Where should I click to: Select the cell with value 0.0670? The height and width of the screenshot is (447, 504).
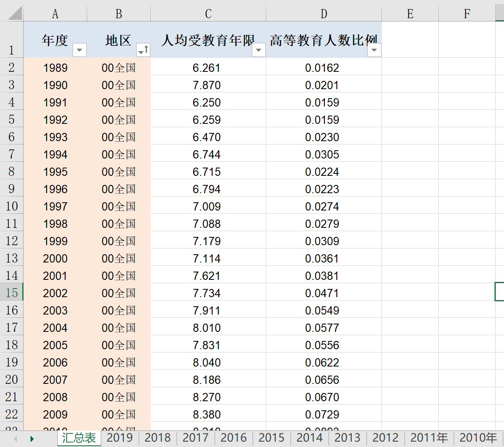(324, 397)
